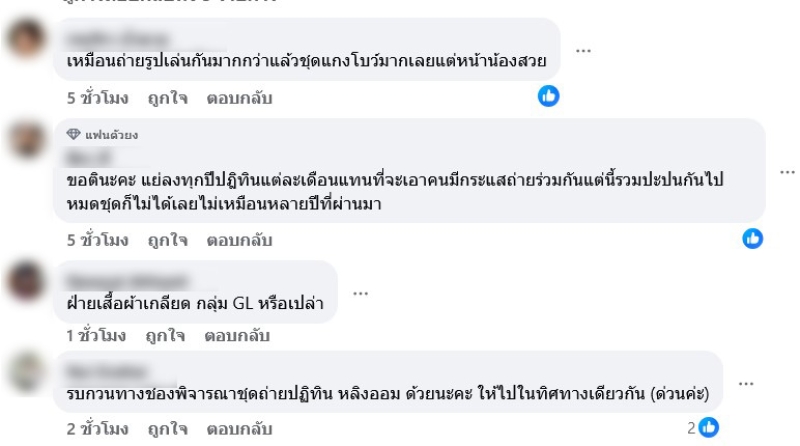800x446 pixels.
Task: Open first commenter's profile picture
Action: click(25, 42)
